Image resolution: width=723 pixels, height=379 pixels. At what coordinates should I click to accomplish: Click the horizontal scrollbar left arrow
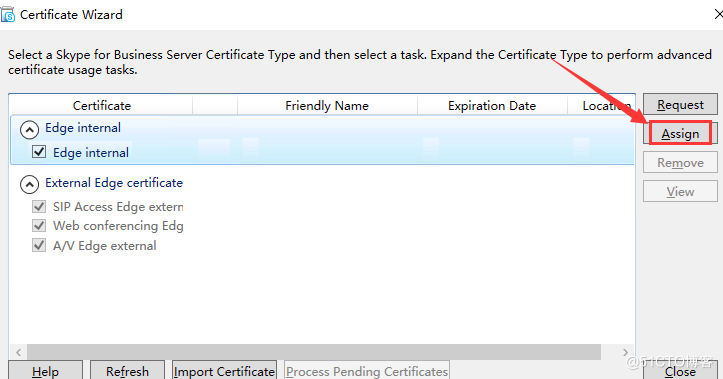coord(18,352)
